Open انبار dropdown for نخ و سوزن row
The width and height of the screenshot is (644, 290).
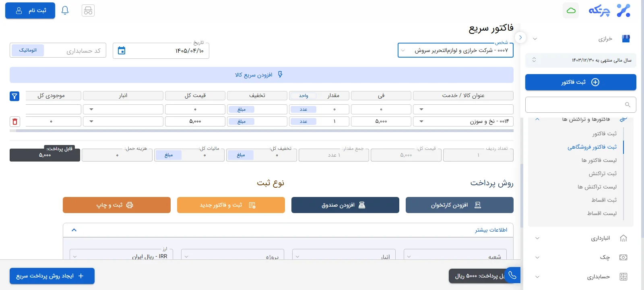click(x=91, y=122)
